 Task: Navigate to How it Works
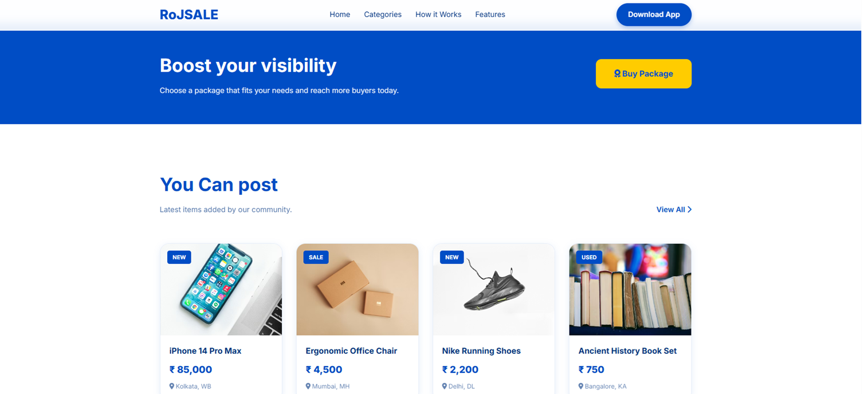(x=438, y=14)
